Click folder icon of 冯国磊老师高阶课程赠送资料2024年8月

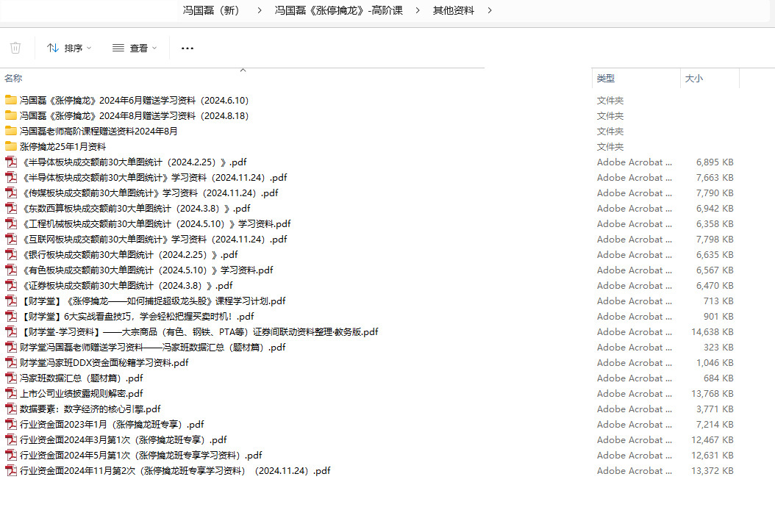(11, 131)
